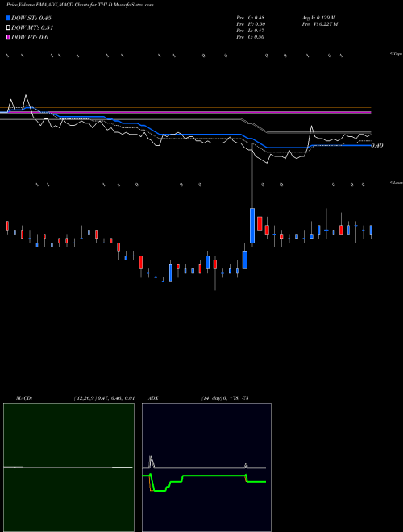This screenshot has height=532, width=403.
Task: Select the 'Pre L: 0.47' value
Action: coord(251,31)
